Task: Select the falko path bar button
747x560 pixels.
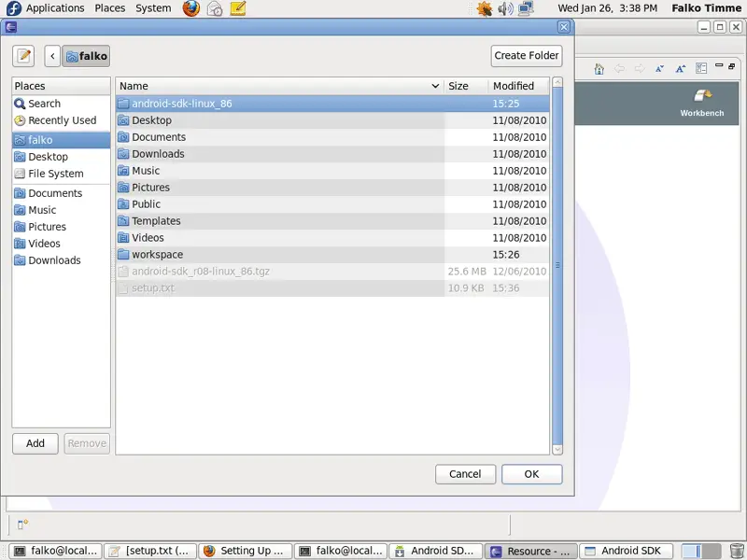Action: pos(86,56)
